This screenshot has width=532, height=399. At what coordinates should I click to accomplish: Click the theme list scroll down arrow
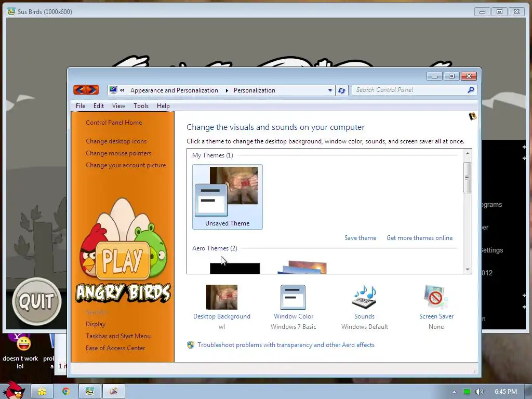(x=468, y=270)
